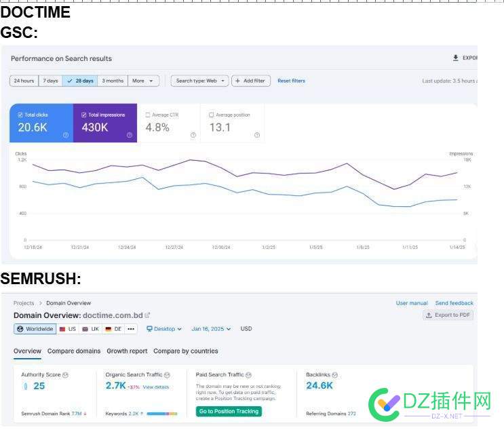Image resolution: width=504 pixels, height=432 pixels.
Task: Click Referring Domains 272 text
Action: tap(331, 414)
